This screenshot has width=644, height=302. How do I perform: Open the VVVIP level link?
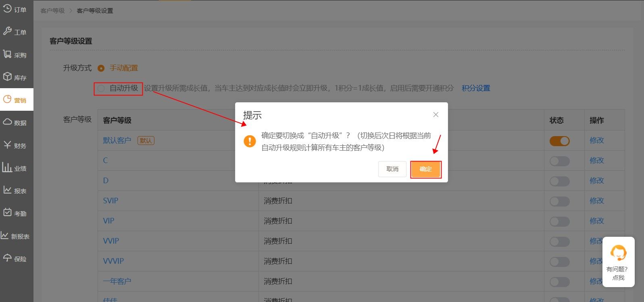113,261
